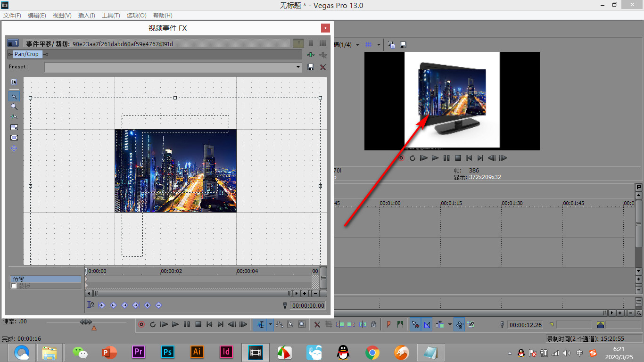Delete the Pan/Crop preset with red X
This screenshot has height=362, width=644.
pos(323,67)
